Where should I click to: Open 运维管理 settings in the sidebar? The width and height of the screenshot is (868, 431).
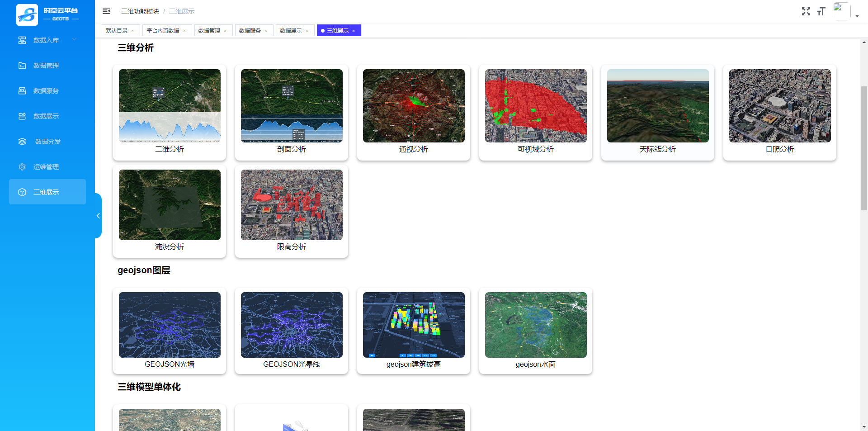[x=47, y=167]
